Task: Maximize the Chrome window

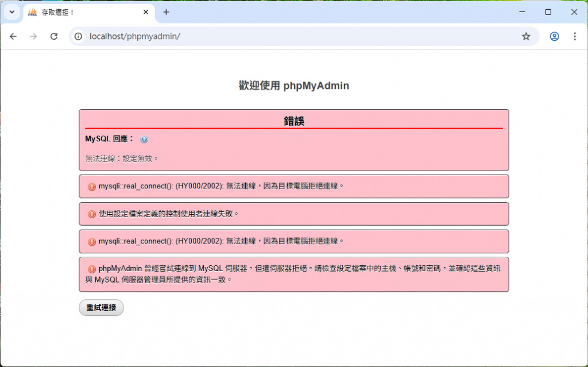Action: [548, 12]
